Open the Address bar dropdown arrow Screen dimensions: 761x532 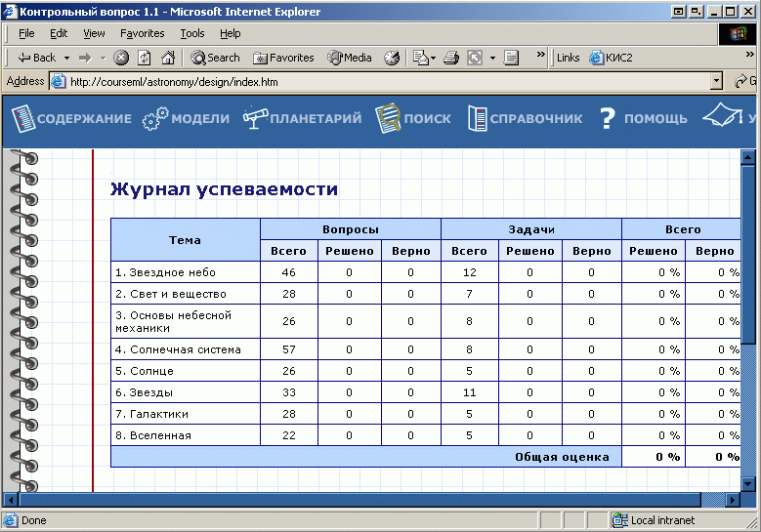click(x=716, y=81)
